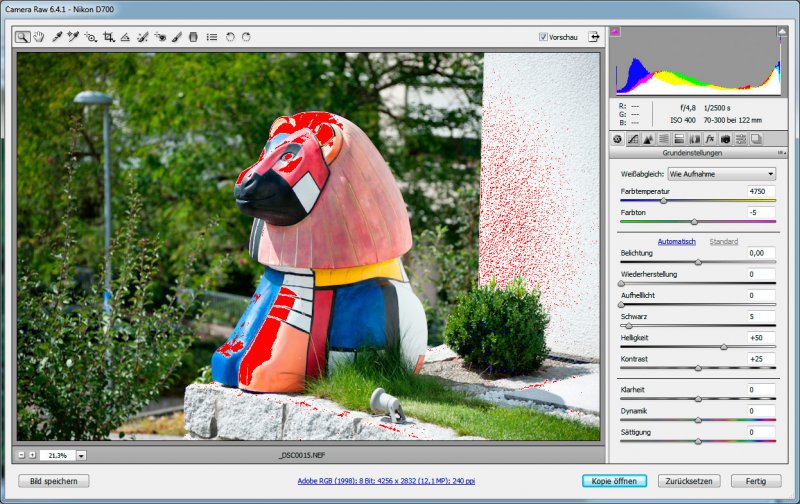Screen dimensions: 800x504
Task: Click the lion statue preview image
Action: point(308,247)
